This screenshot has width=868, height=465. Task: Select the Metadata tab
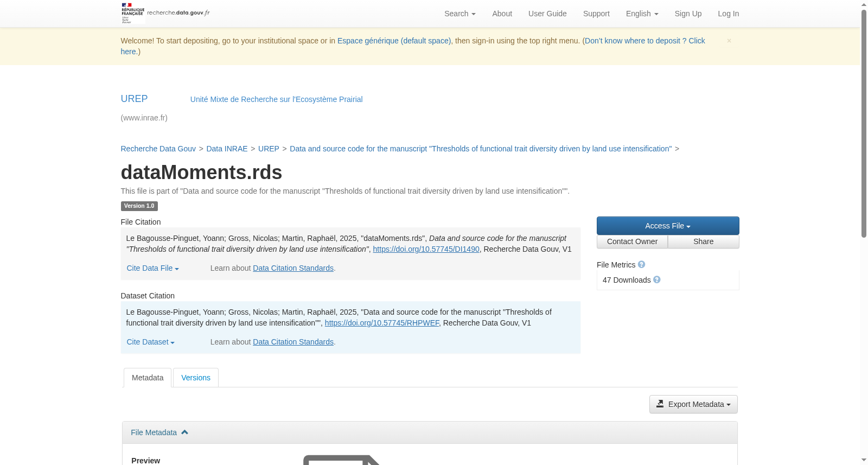pyautogui.click(x=148, y=378)
